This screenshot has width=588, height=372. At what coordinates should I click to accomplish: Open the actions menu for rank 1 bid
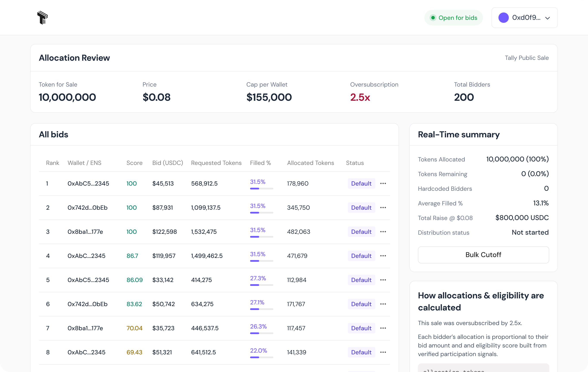pyautogui.click(x=383, y=183)
